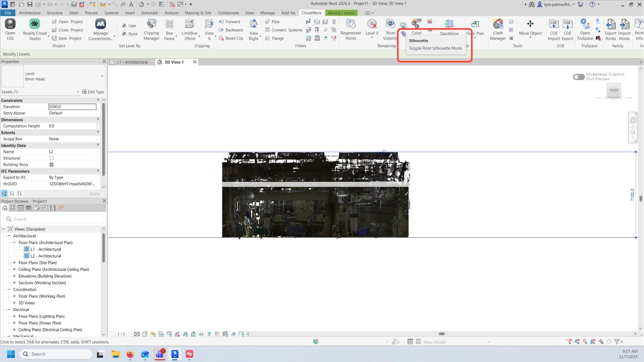This screenshot has height=362, width=644.
Task: Open the Clash Manager
Action: (x=498, y=29)
